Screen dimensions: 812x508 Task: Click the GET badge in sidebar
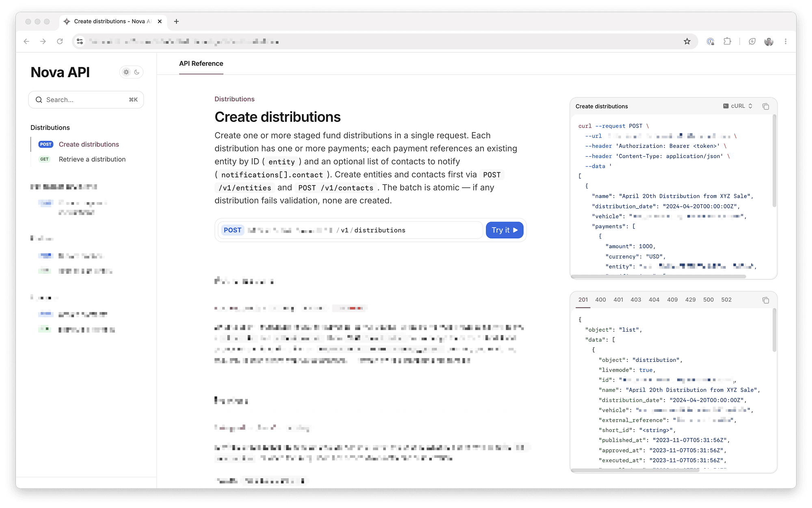[x=45, y=159]
